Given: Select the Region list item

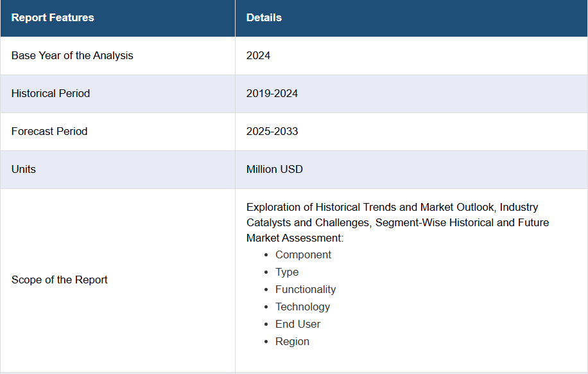Looking at the screenshot, I should [292, 342].
